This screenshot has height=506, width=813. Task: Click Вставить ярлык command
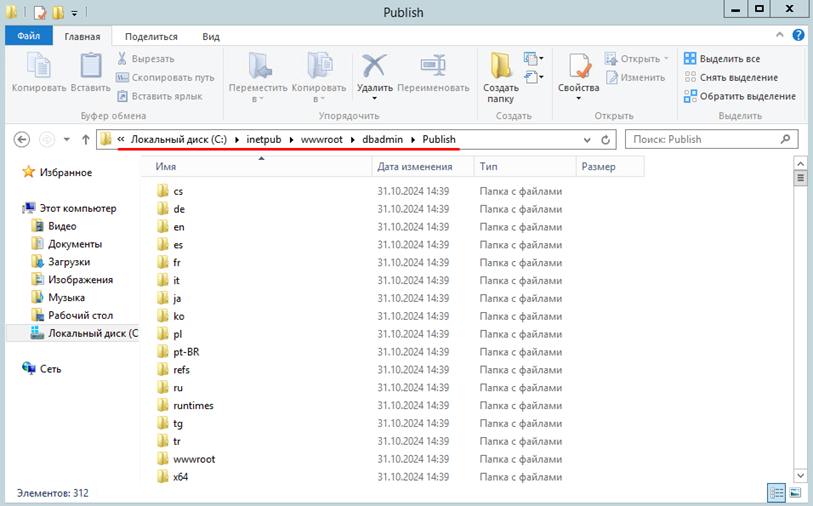point(160,96)
